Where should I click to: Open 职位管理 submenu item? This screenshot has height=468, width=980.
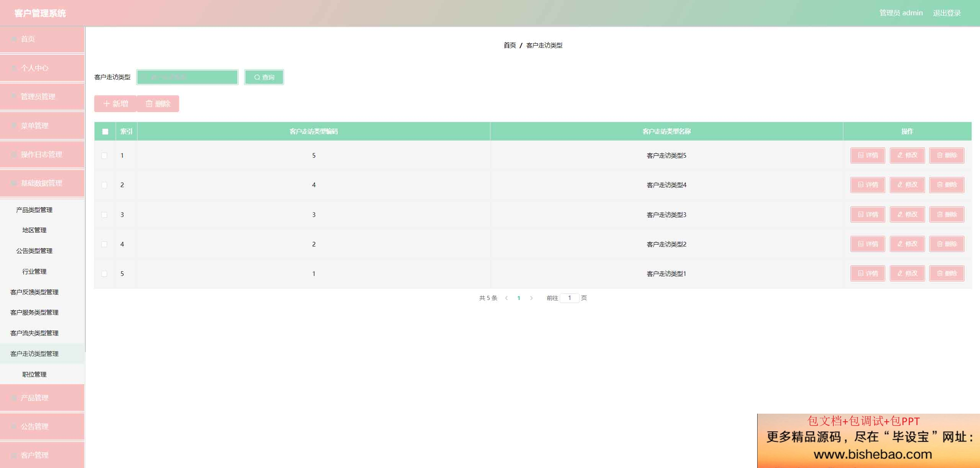coord(42,374)
